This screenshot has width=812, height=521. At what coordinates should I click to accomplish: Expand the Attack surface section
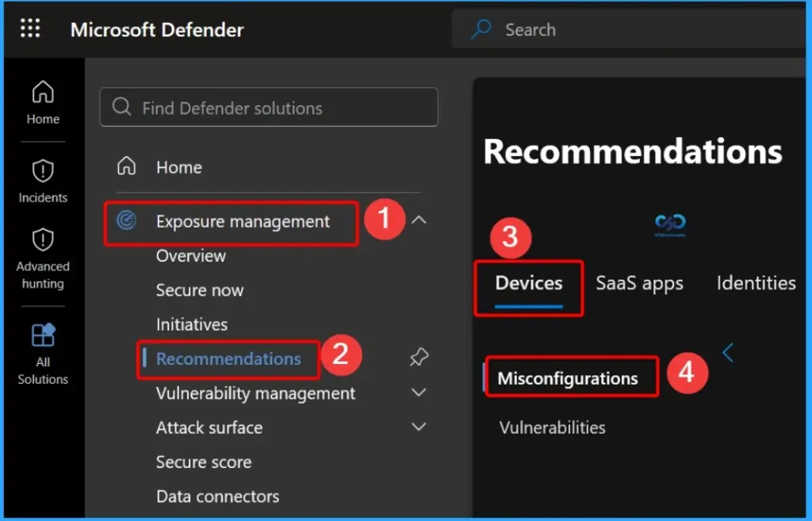pos(419,427)
